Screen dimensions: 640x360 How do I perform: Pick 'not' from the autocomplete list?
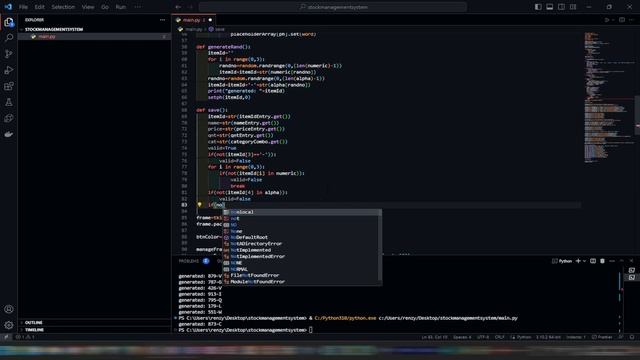click(x=302, y=218)
